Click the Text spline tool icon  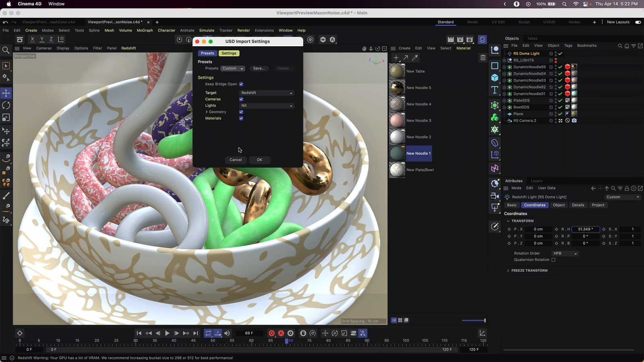pos(495,90)
